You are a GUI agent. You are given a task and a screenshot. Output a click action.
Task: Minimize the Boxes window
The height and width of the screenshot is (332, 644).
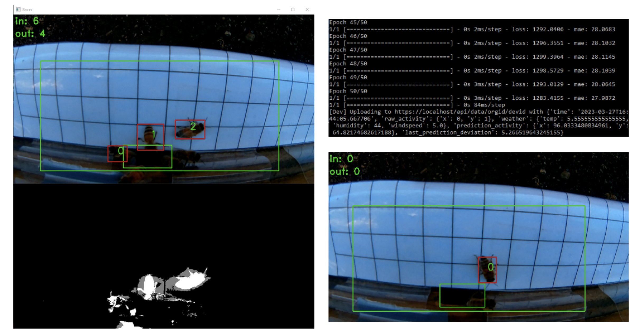point(279,10)
